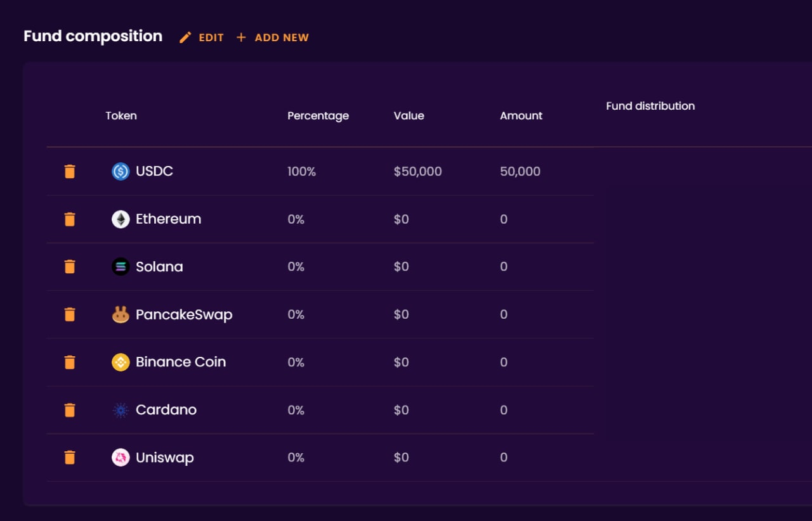812x521 pixels.
Task: Delete the Uniswap row
Action: coord(70,458)
